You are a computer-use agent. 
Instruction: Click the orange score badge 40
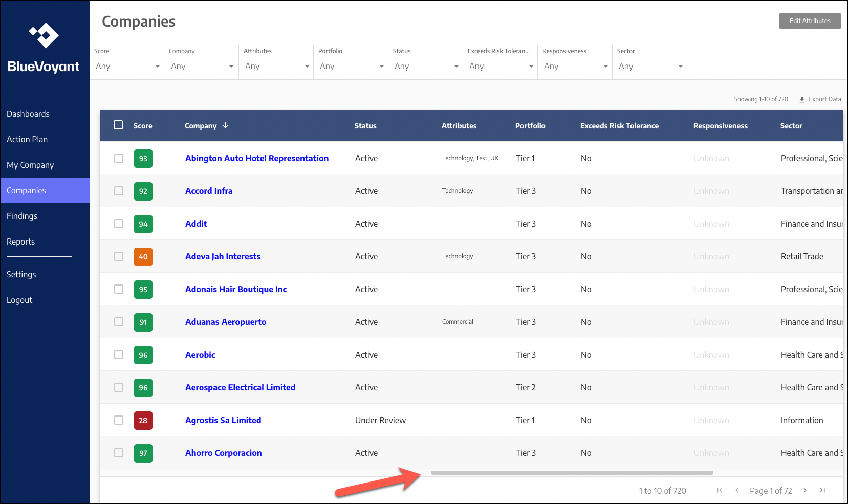click(143, 257)
